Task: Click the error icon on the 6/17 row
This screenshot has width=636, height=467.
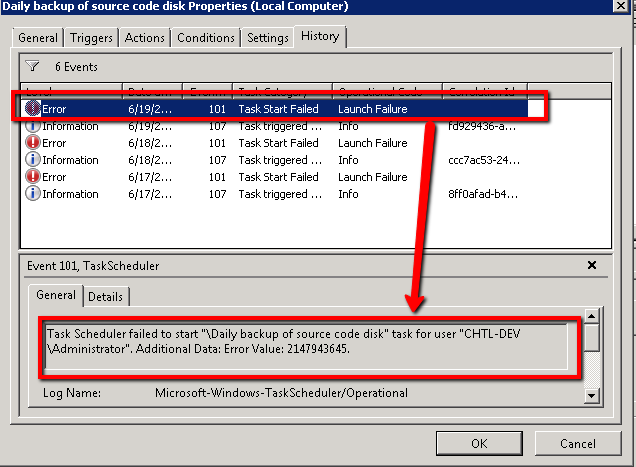Action: coord(33,177)
